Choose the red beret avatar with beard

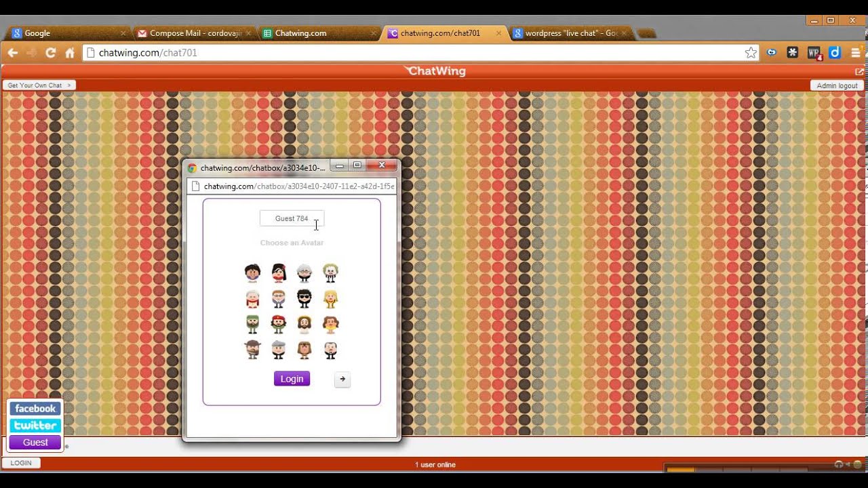click(279, 324)
